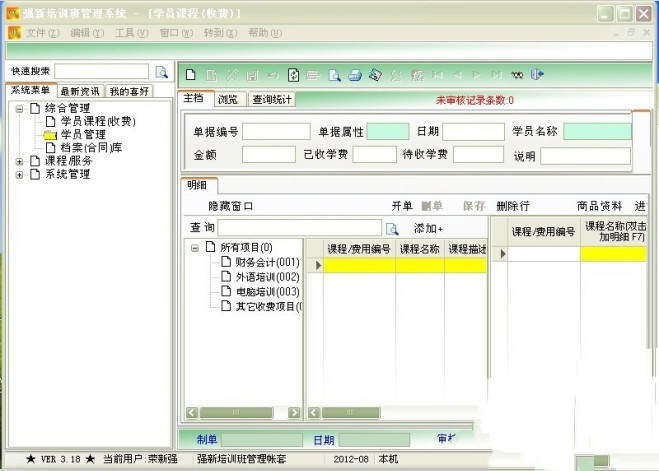Open the 文件 menu
The width and height of the screenshot is (659, 471).
click(x=42, y=33)
